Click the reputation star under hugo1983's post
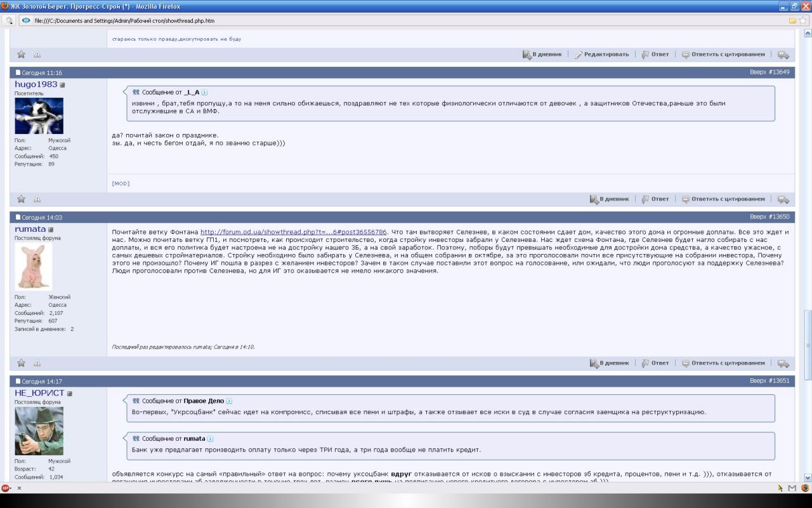 (21, 199)
